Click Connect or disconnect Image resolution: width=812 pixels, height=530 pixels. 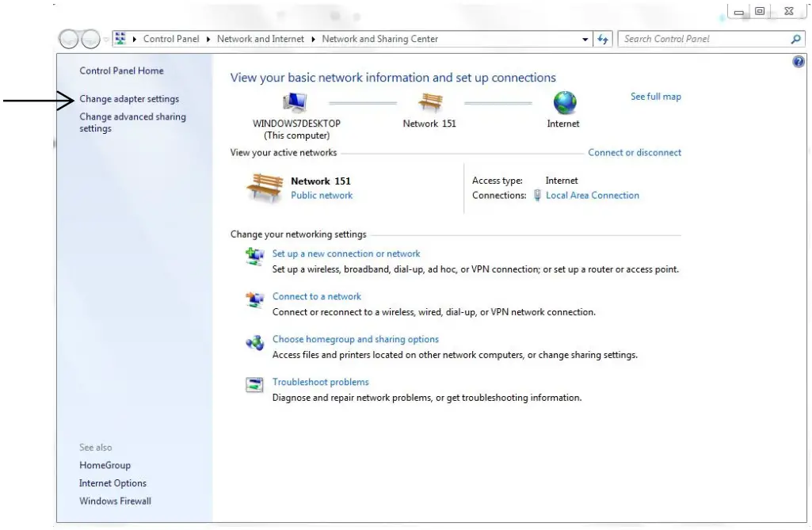click(635, 152)
